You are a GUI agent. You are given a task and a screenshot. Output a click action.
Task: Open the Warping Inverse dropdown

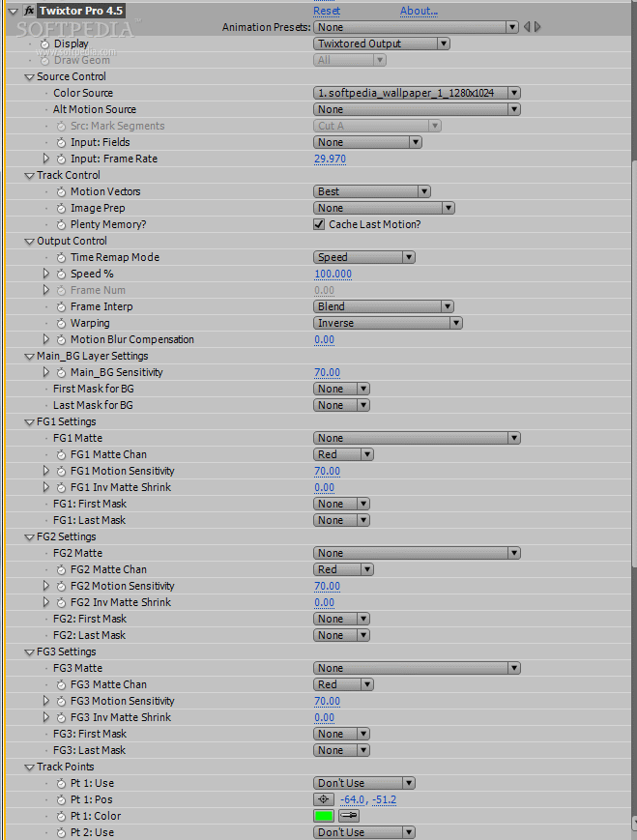click(388, 323)
